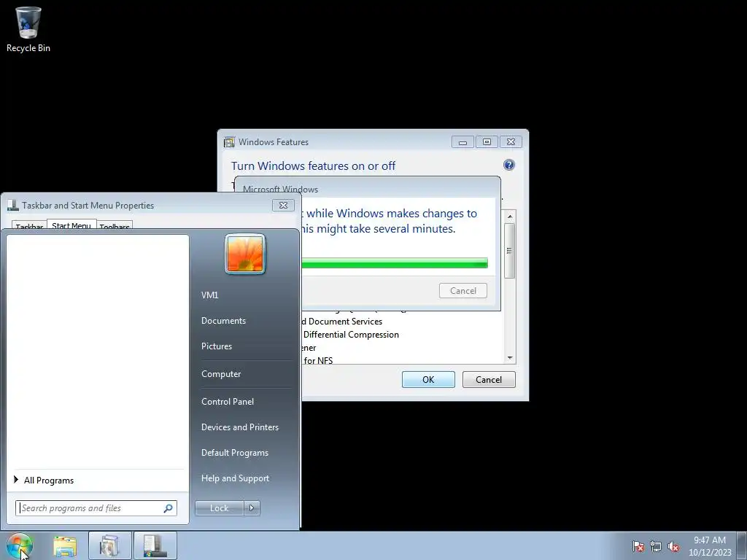Image resolution: width=747 pixels, height=560 pixels.
Task: Click the green progress bar
Action: [x=395, y=262]
